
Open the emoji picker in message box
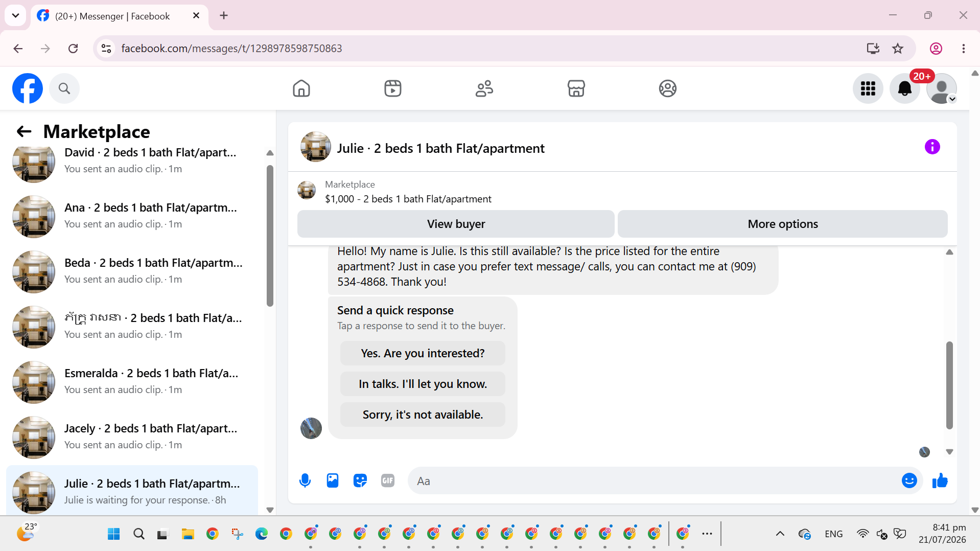(x=909, y=480)
